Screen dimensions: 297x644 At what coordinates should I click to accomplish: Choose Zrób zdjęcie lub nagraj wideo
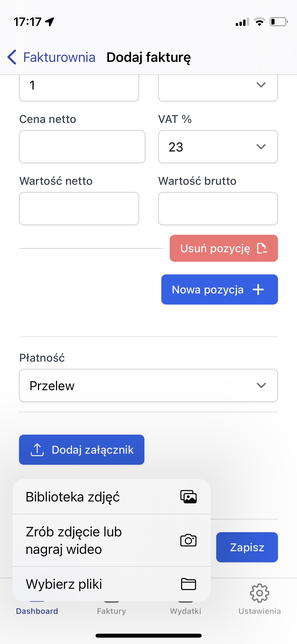74,540
